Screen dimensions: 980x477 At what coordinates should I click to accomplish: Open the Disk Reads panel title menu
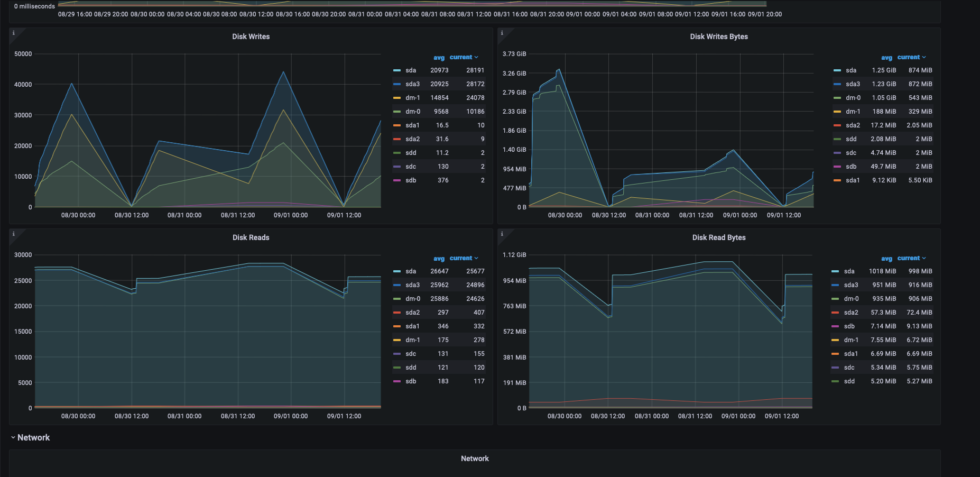click(251, 237)
